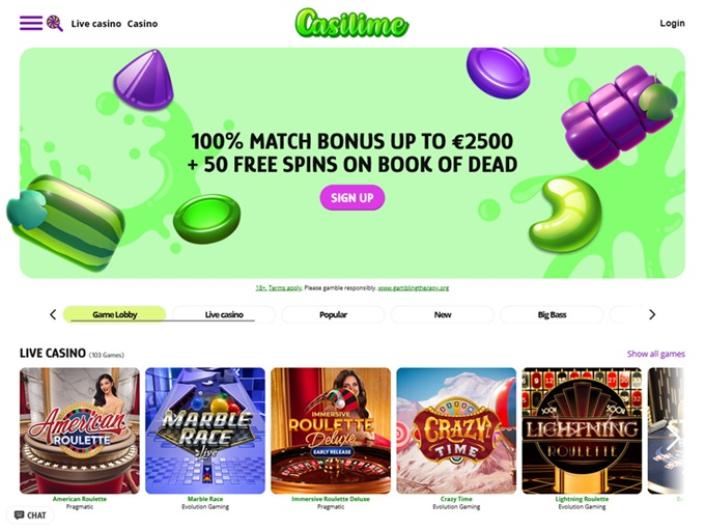Screen dimensions: 705x530
Task: Open the Big Bass tab
Action: tap(552, 315)
